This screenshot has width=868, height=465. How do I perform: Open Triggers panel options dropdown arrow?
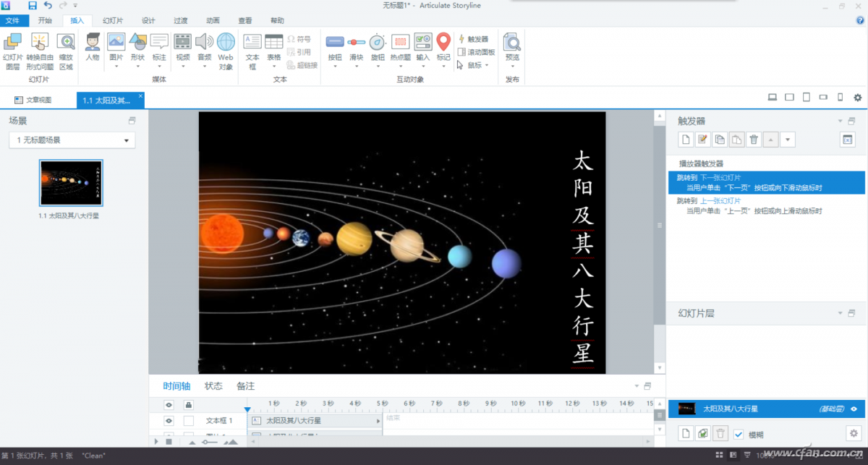840,121
